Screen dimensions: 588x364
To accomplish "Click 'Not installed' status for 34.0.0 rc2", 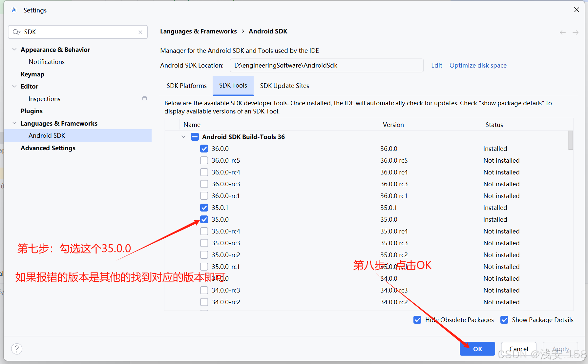I will [x=501, y=302].
